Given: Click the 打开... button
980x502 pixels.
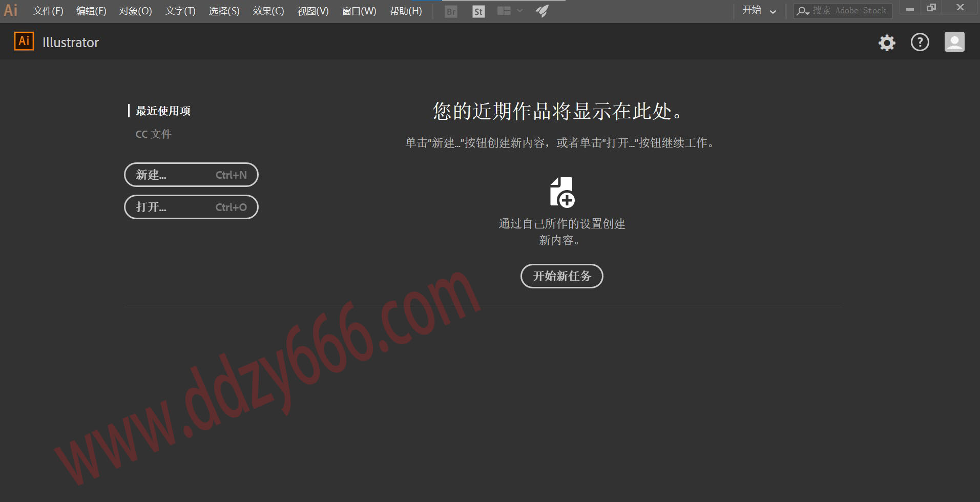Looking at the screenshot, I should 191,207.
